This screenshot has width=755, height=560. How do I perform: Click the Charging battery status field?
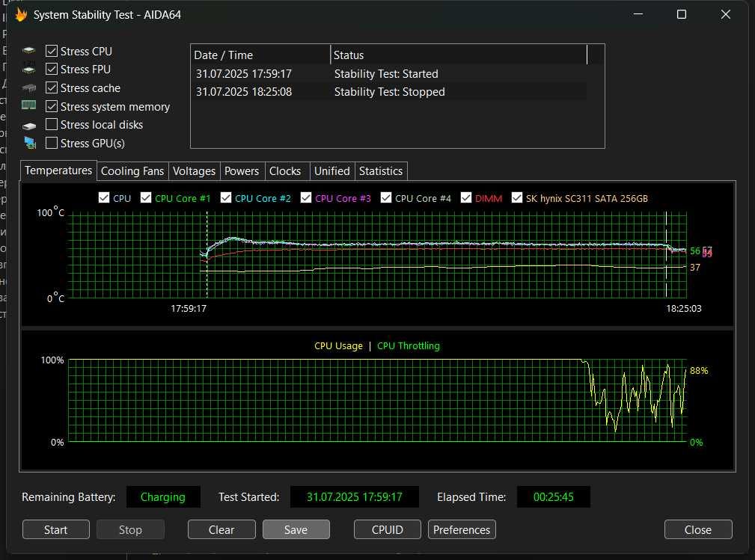pyautogui.click(x=163, y=497)
